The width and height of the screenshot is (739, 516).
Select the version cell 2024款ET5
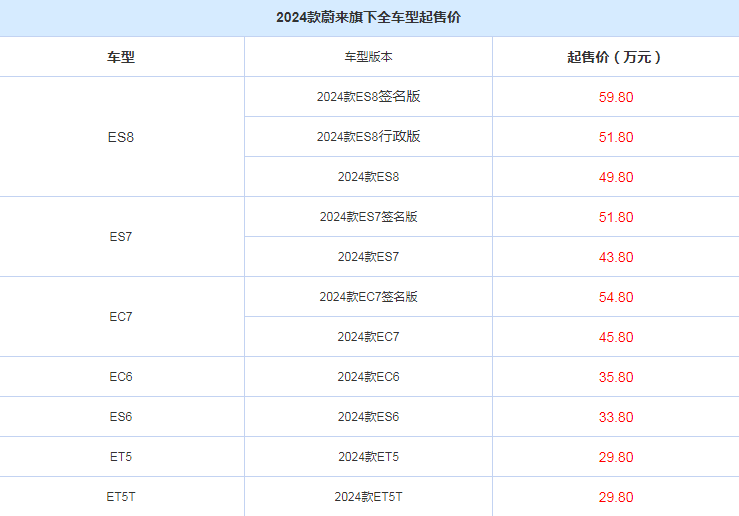tap(368, 457)
